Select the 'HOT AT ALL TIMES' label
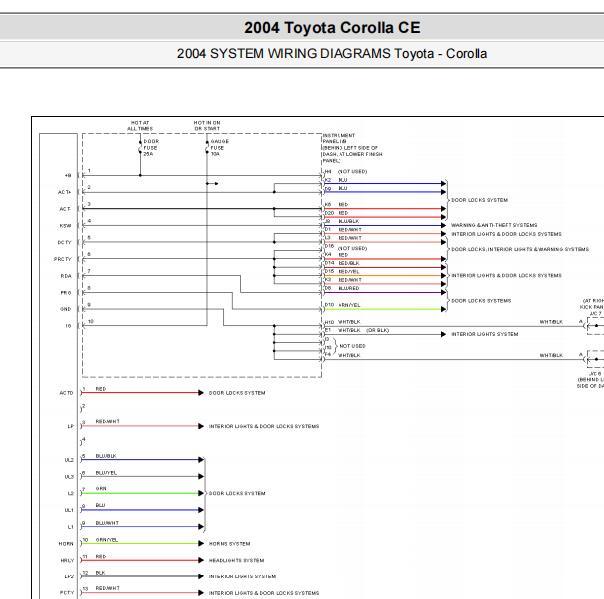The image size is (604, 599). point(141,125)
